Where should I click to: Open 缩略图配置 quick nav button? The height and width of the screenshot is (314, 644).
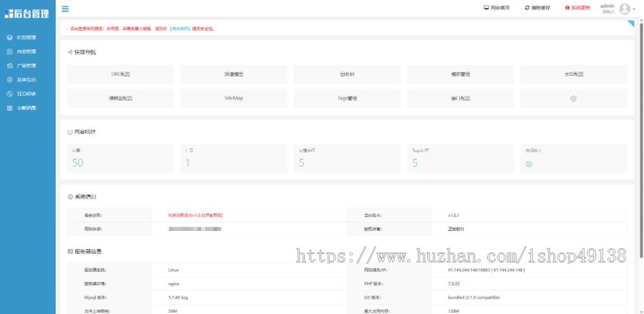tap(120, 99)
